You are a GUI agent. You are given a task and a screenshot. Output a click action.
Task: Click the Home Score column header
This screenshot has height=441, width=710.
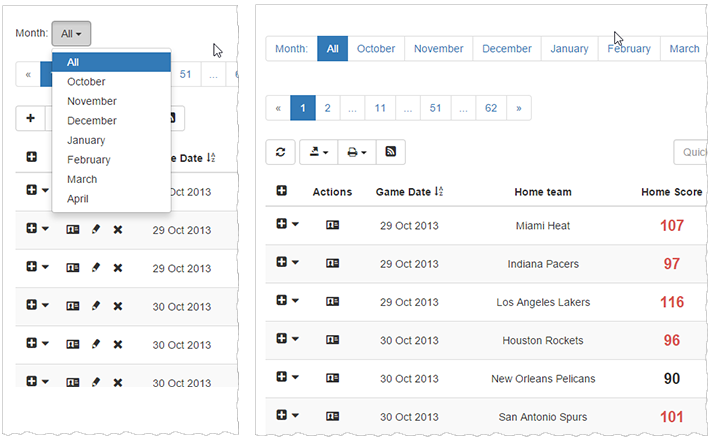[672, 192]
